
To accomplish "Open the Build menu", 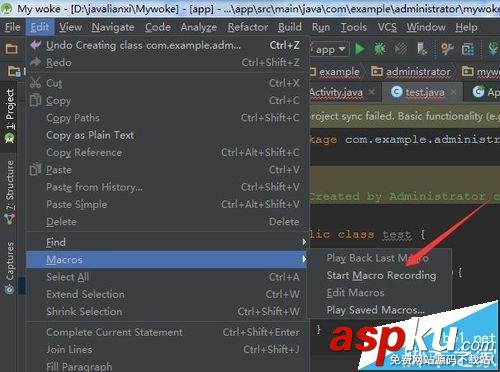I will click(290, 27).
